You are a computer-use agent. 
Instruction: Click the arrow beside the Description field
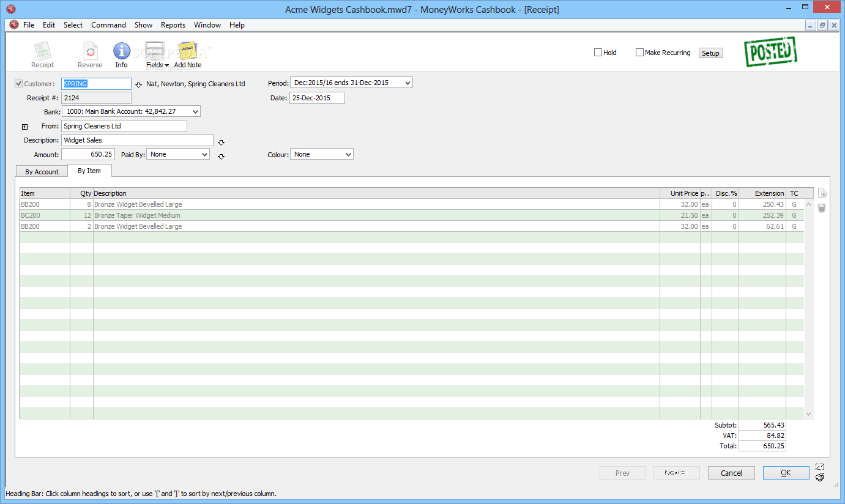[x=221, y=143]
